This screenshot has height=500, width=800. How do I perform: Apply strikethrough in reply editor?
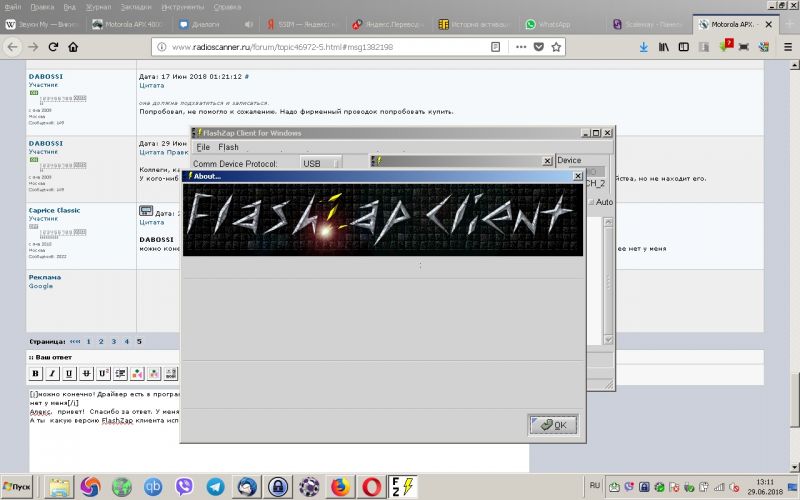pos(86,373)
